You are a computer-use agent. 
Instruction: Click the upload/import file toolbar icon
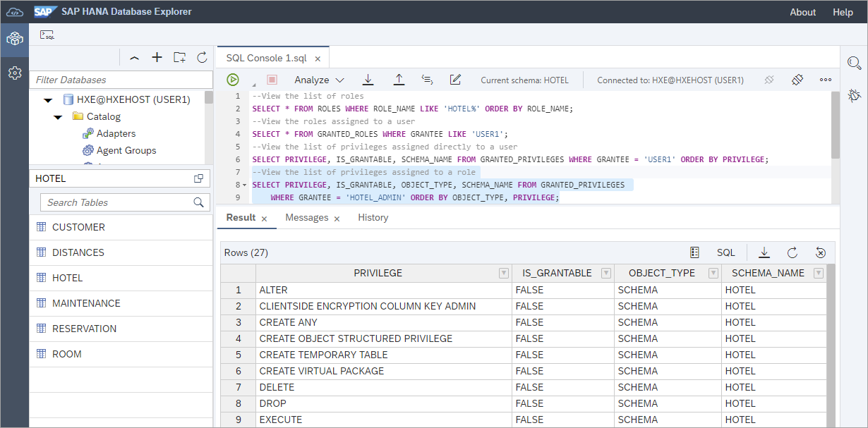399,80
